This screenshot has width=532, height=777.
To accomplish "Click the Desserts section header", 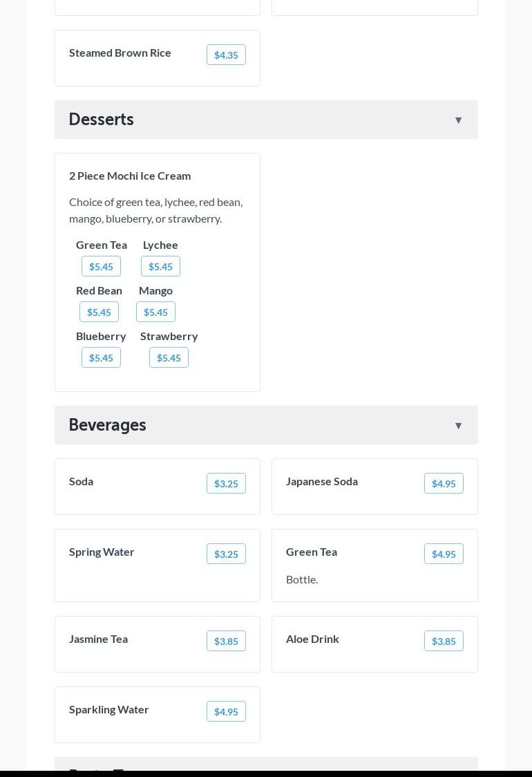I will point(102,120).
